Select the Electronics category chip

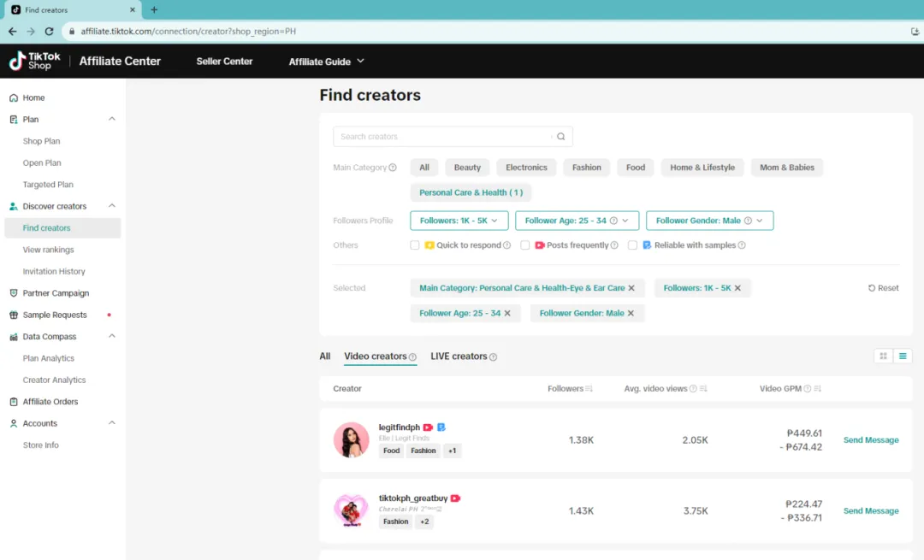[526, 168]
